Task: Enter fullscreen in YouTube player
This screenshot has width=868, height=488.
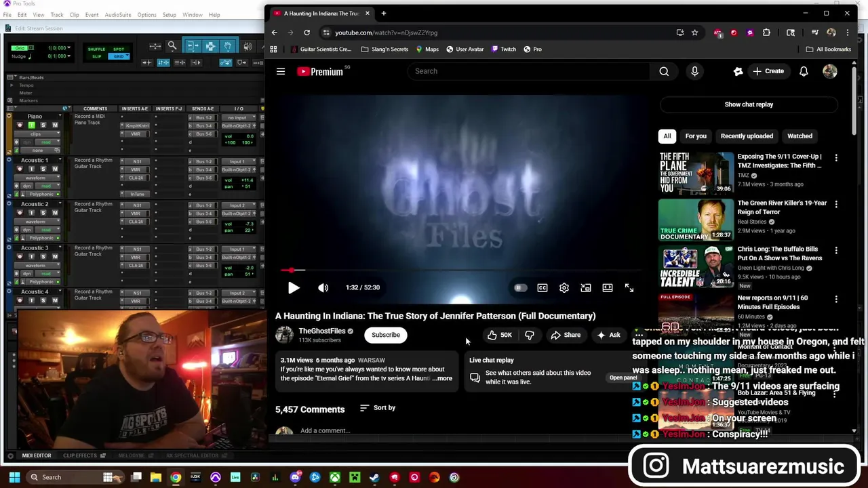Action: tap(629, 287)
